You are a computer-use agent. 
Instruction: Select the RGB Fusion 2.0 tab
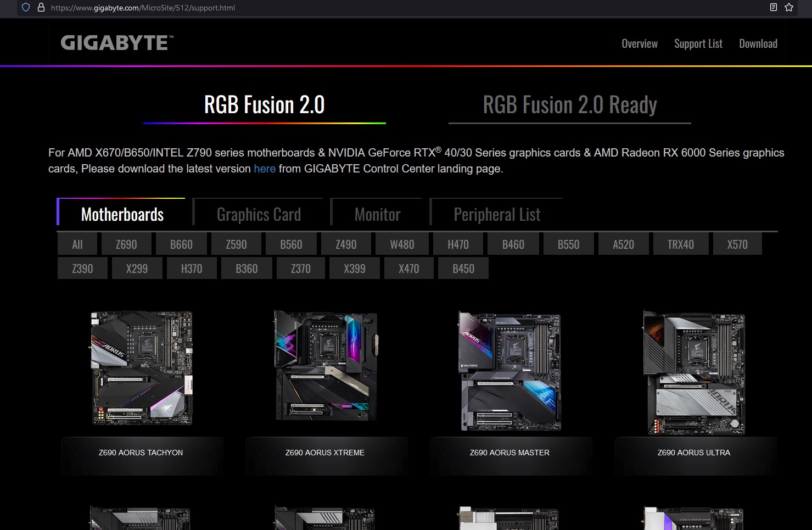pos(265,105)
